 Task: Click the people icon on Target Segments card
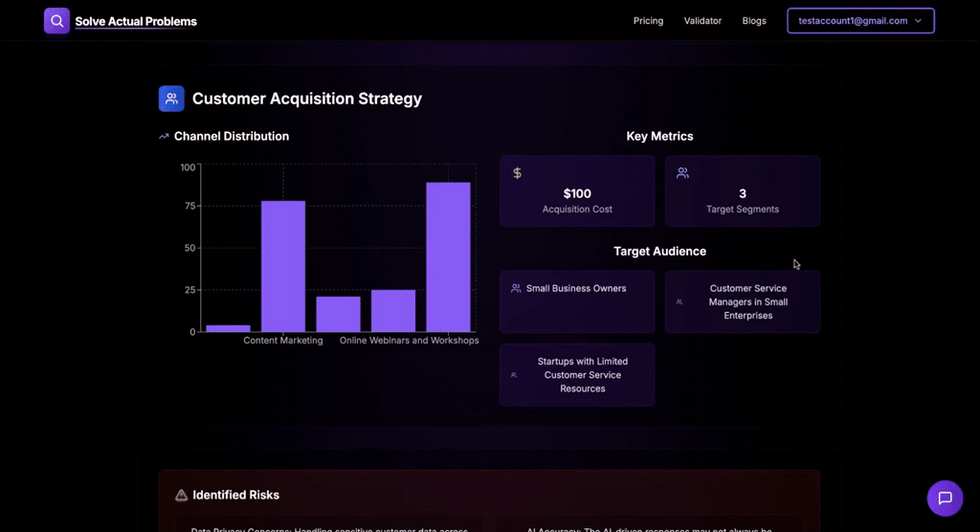pyautogui.click(x=682, y=173)
